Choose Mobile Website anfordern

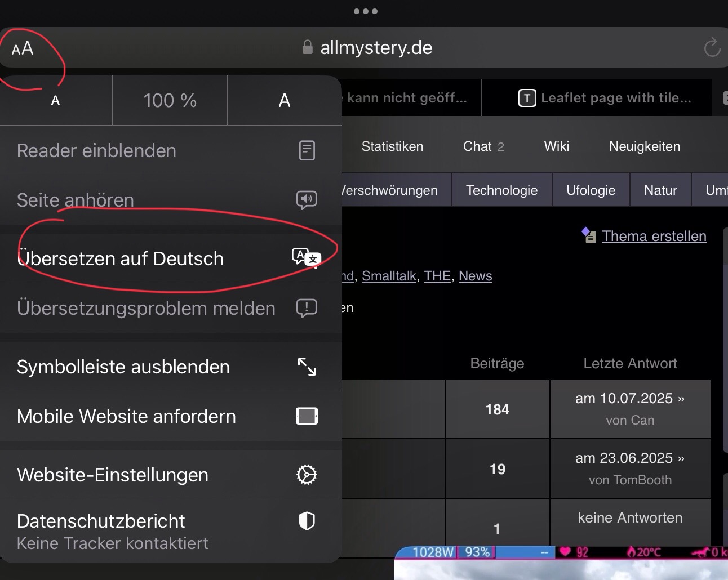(x=171, y=416)
